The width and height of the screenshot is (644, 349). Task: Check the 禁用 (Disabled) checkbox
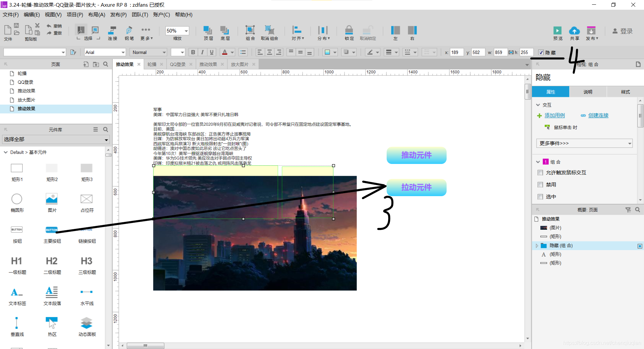click(540, 185)
